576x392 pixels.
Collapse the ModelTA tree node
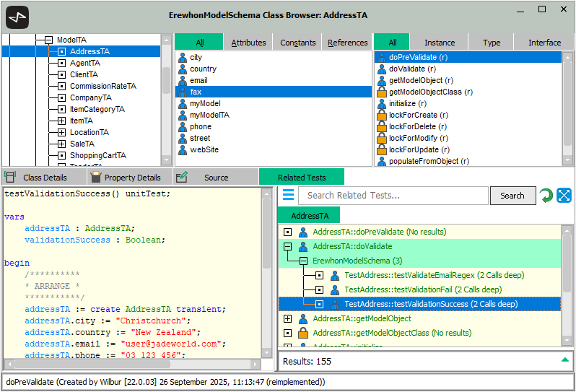tap(48, 40)
